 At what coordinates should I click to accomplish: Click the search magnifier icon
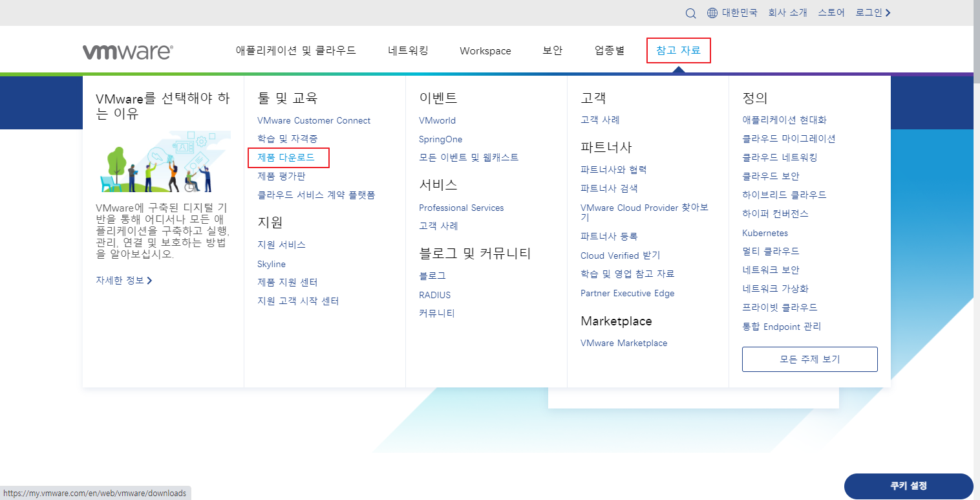pos(691,13)
